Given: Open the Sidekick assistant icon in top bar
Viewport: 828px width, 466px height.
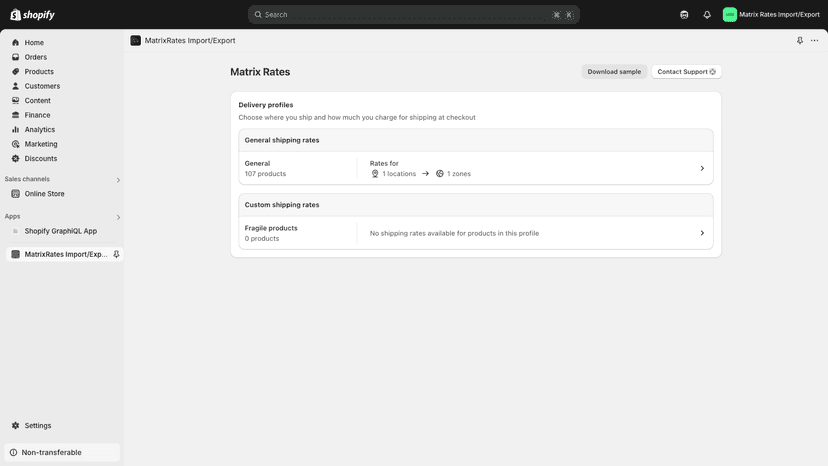Looking at the screenshot, I should (684, 15).
